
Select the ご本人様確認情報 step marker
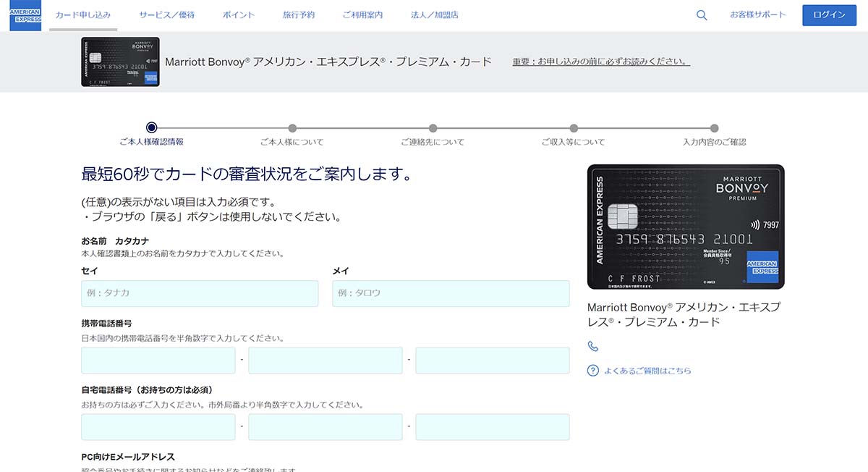151,128
